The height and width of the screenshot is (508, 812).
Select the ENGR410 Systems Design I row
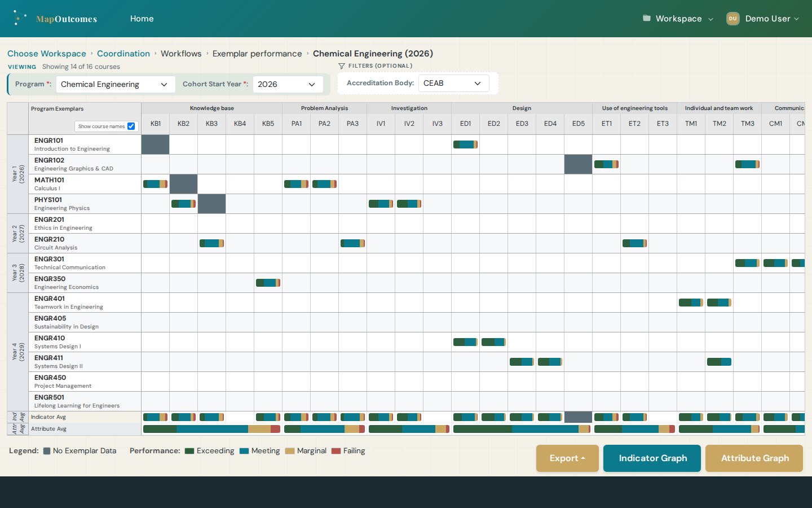(x=85, y=342)
